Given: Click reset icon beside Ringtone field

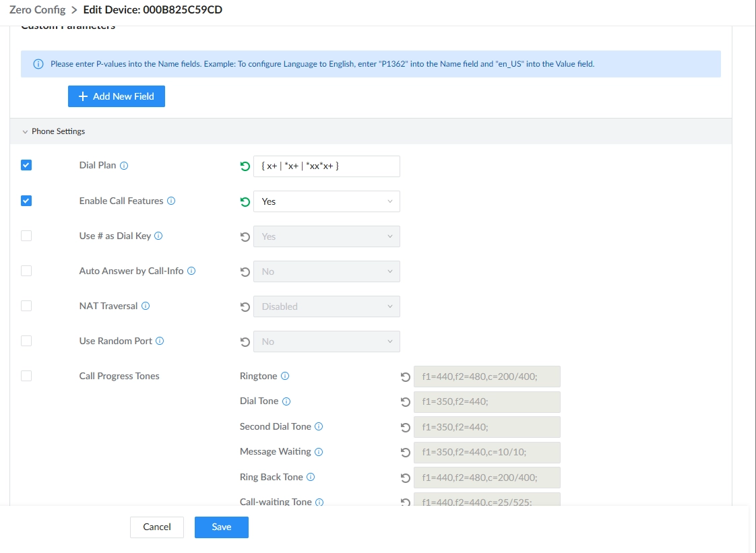Looking at the screenshot, I should [x=406, y=377].
